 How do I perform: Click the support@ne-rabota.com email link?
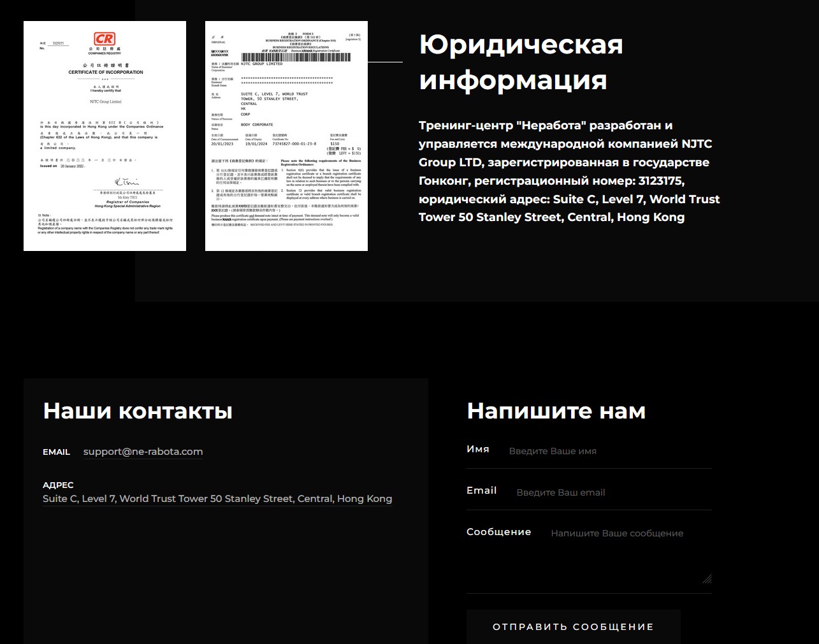143,452
